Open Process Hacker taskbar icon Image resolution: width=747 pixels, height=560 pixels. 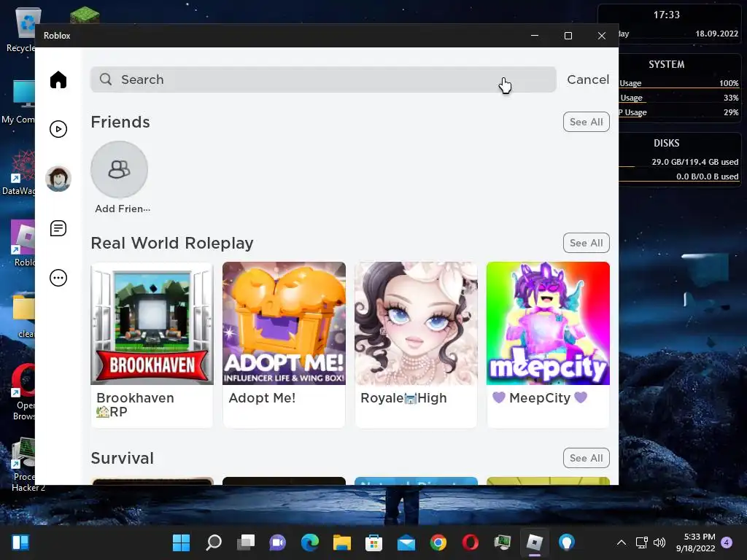503,542
